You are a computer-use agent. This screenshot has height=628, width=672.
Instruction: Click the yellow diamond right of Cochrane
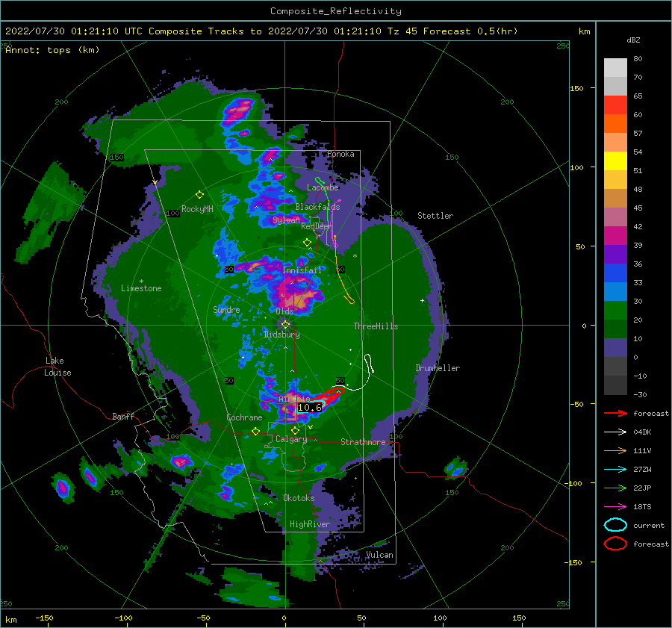255,431
